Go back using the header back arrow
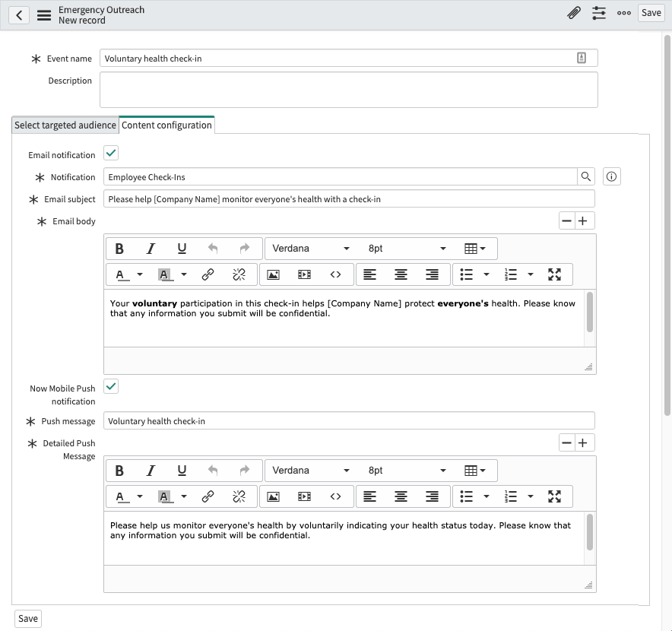The width and height of the screenshot is (672, 631). point(19,15)
